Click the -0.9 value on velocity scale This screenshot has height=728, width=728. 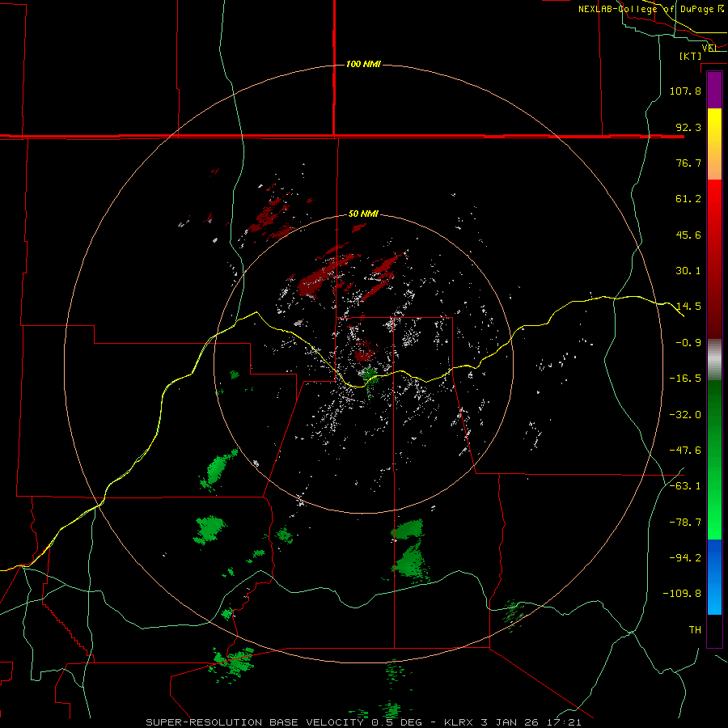(x=688, y=343)
